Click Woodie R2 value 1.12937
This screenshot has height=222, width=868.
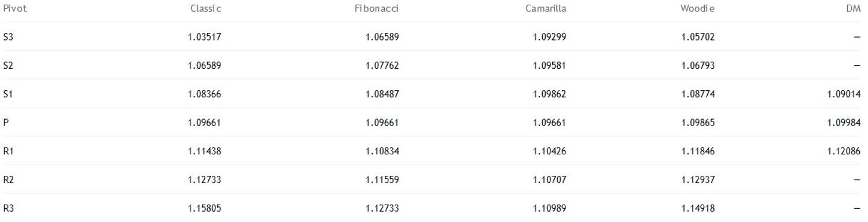click(698, 180)
